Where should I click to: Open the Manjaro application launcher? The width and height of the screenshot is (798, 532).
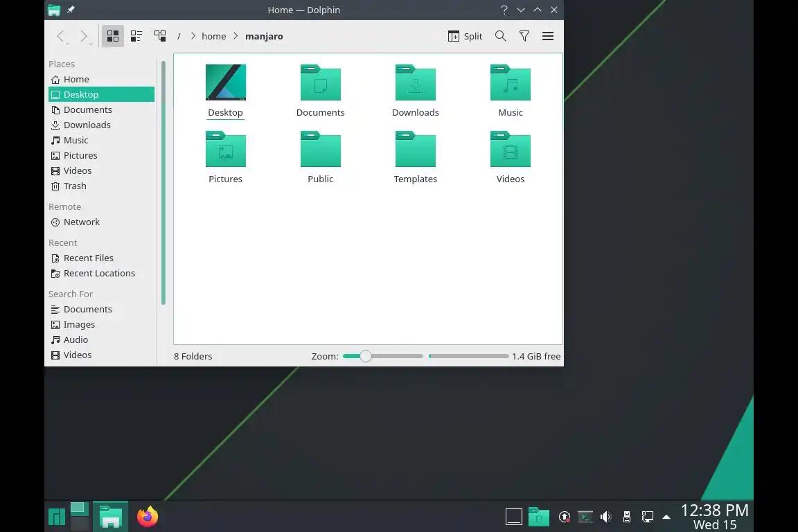pos(57,517)
